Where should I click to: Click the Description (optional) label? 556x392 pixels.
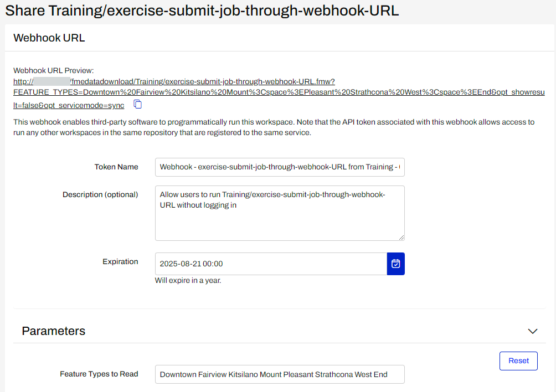[100, 194]
